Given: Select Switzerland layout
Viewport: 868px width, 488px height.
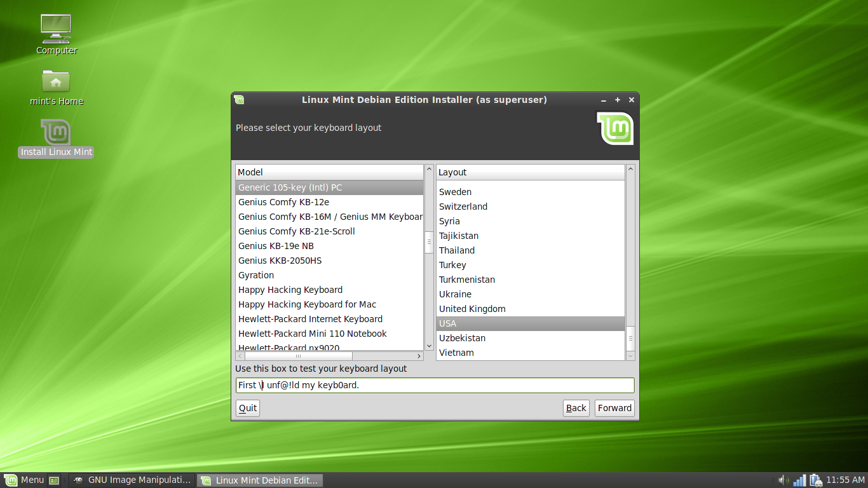Looking at the screenshot, I should pyautogui.click(x=531, y=207).
